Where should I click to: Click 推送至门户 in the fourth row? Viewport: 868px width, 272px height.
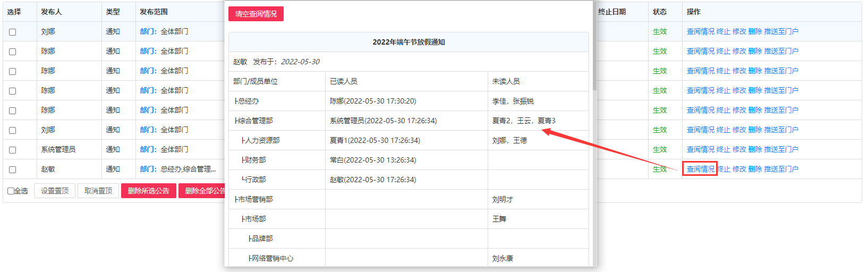pyautogui.click(x=781, y=90)
